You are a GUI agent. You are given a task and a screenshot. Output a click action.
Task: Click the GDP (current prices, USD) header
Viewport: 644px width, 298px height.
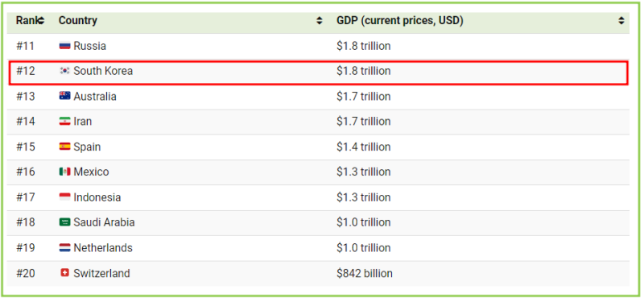(399, 21)
